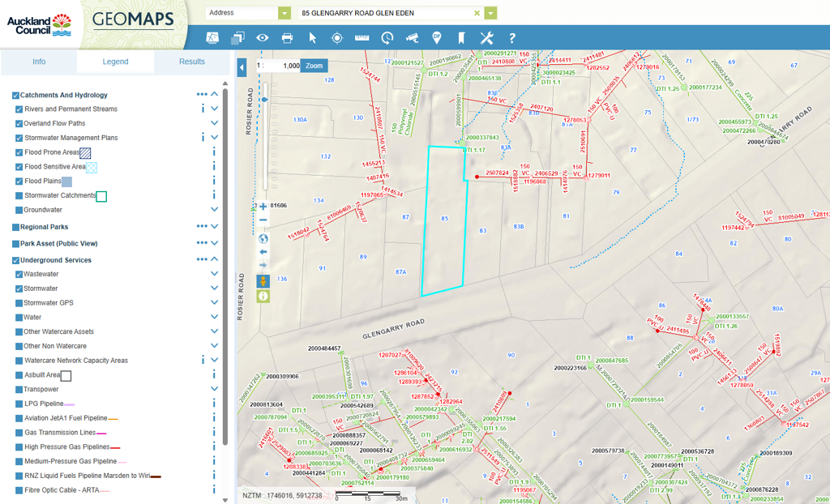Collapse the Underground Services group
The width and height of the screenshot is (830, 504).
[x=215, y=259]
